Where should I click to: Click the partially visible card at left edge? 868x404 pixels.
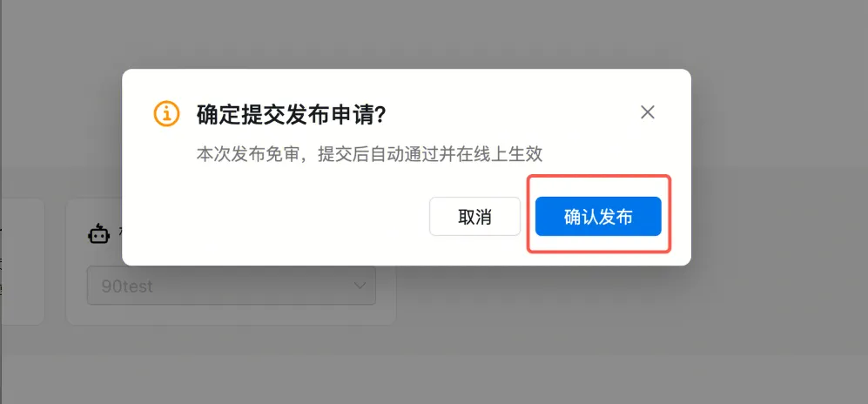click(x=22, y=261)
